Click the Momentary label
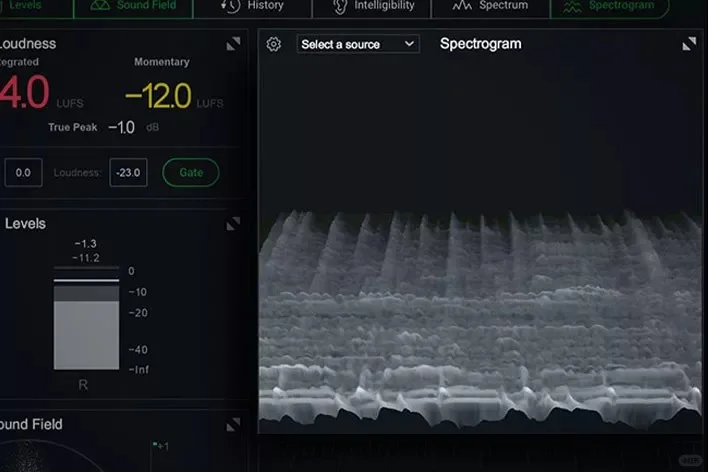Screen dimensions: 708x472 pyautogui.click(x=162, y=62)
